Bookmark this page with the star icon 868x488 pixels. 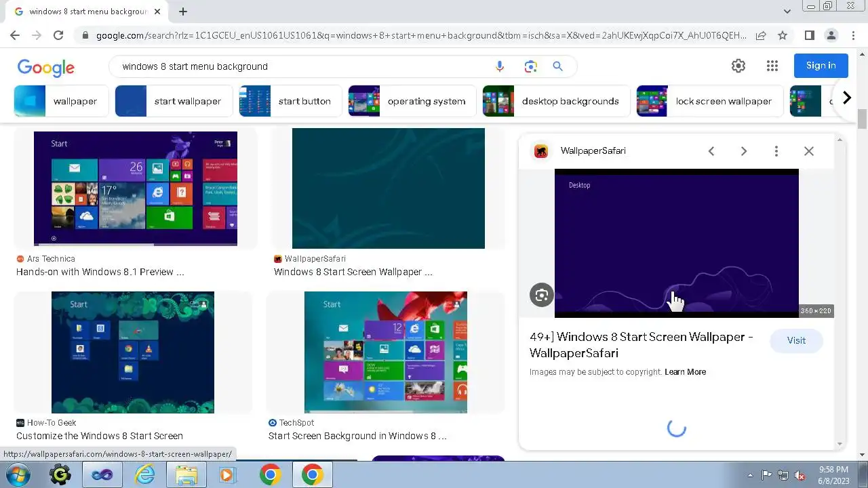[x=783, y=35]
